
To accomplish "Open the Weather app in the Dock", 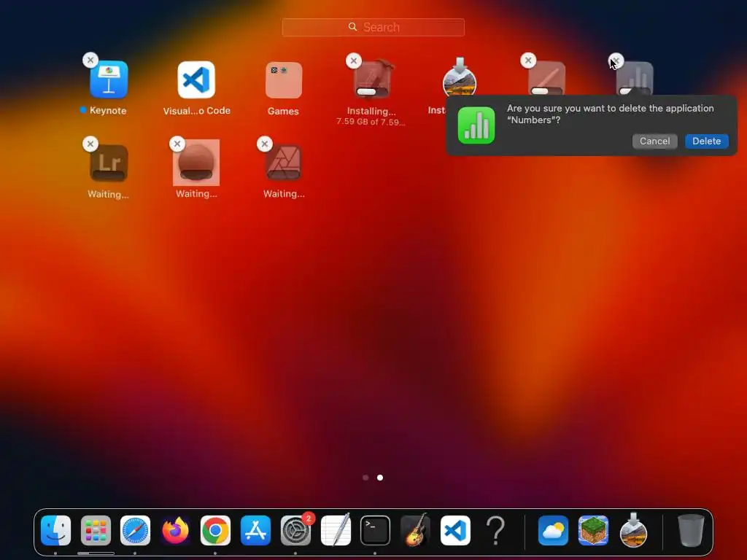I will [x=553, y=530].
